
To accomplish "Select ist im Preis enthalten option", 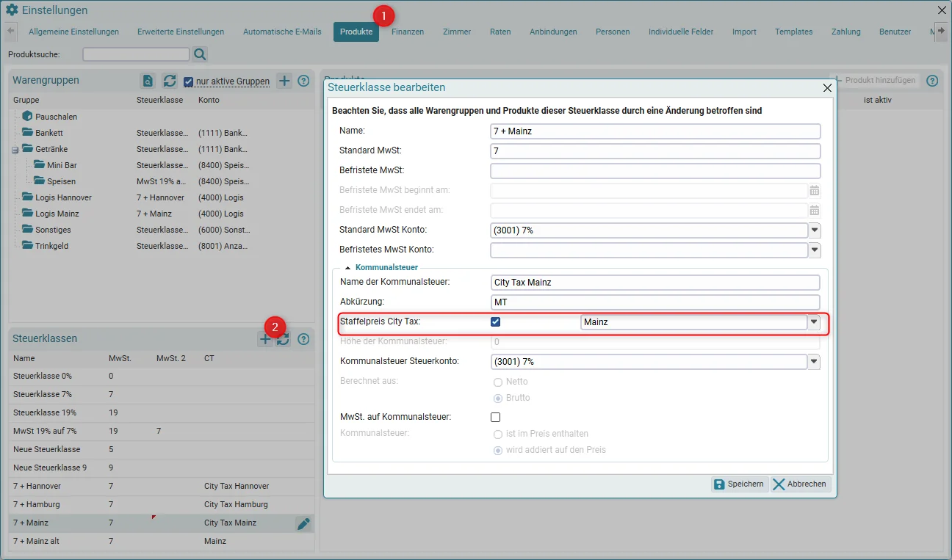I will 498,434.
